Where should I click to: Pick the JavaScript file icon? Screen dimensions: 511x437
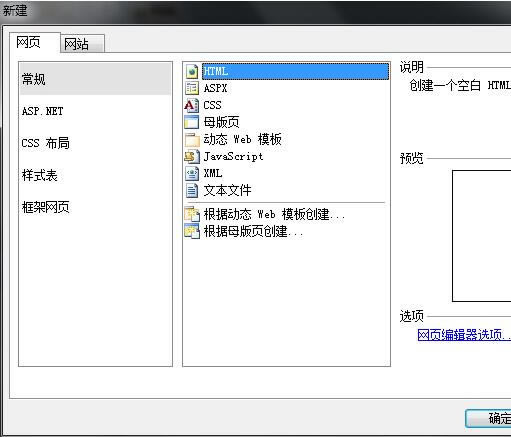(192, 156)
